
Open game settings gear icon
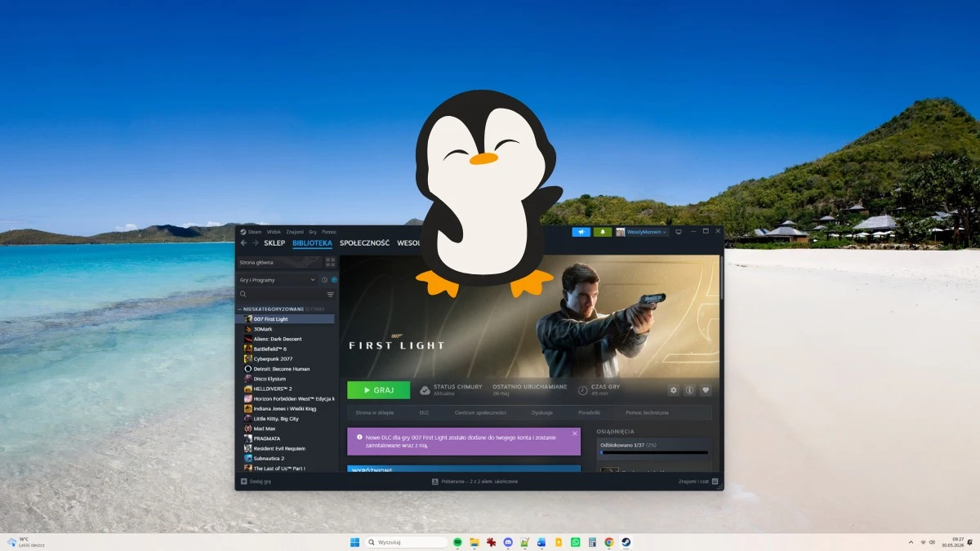pyautogui.click(x=673, y=390)
